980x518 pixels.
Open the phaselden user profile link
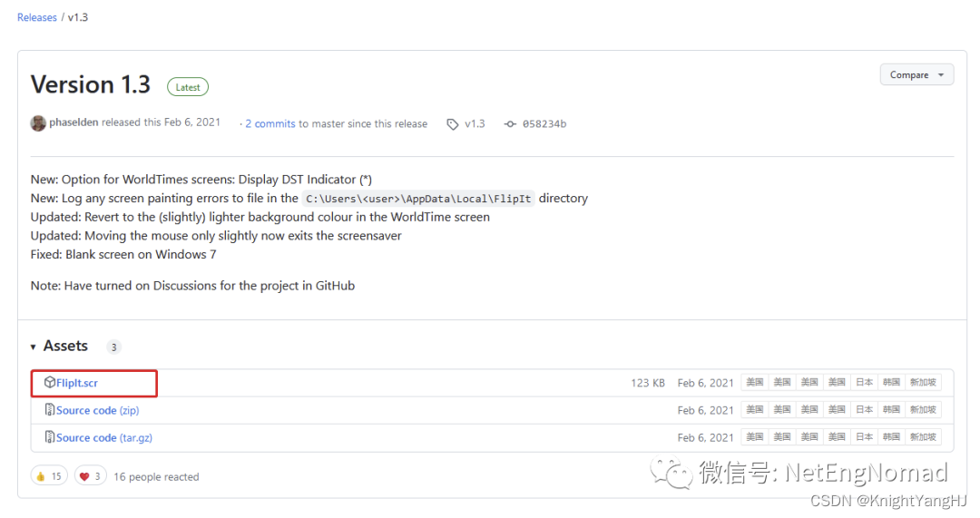[x=73, y=122]
